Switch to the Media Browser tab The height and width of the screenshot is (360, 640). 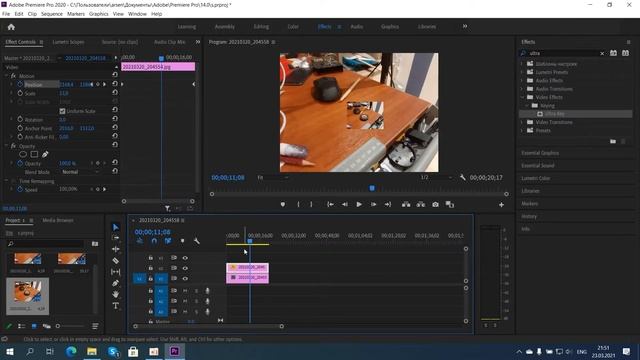coord(58,220)
